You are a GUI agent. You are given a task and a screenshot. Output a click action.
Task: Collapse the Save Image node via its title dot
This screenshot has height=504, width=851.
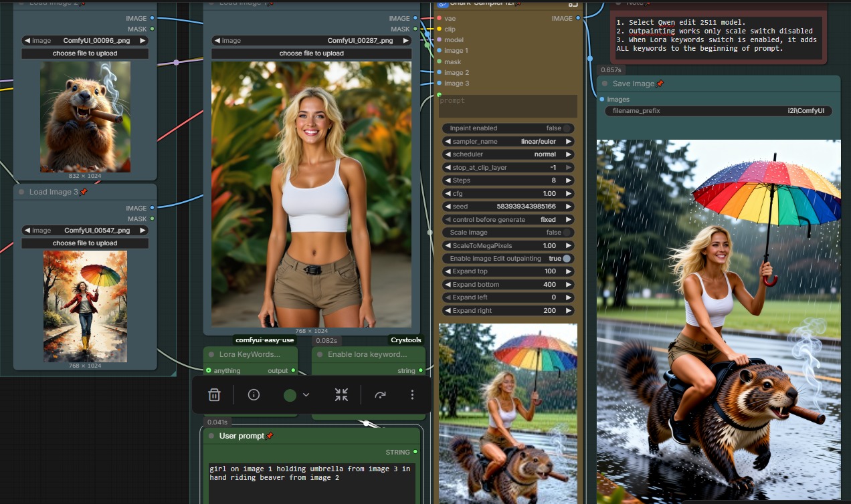point(605,84)
